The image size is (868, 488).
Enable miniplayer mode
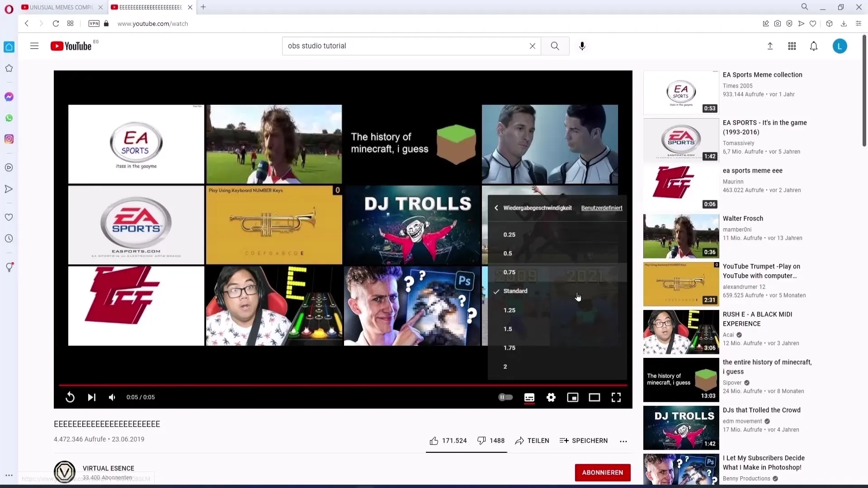tap(572, 397)
